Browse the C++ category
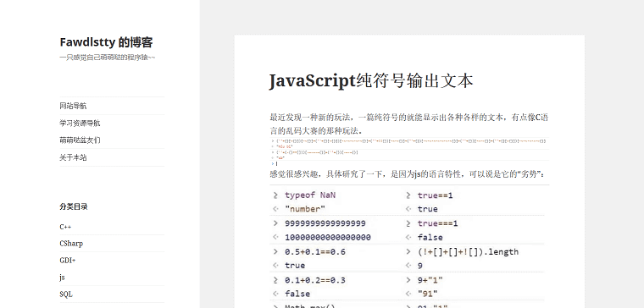This screenshot has width=644, height=308. pos(66,227)
